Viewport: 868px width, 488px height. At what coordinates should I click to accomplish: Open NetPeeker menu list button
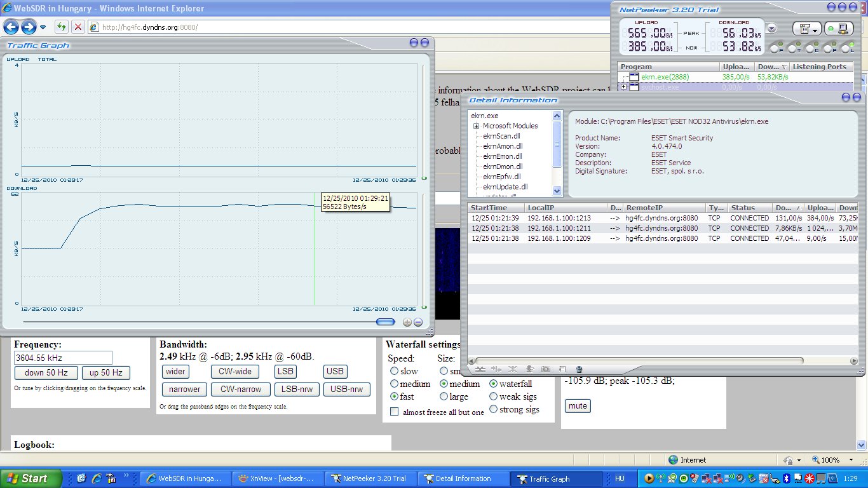coord(806,29)
